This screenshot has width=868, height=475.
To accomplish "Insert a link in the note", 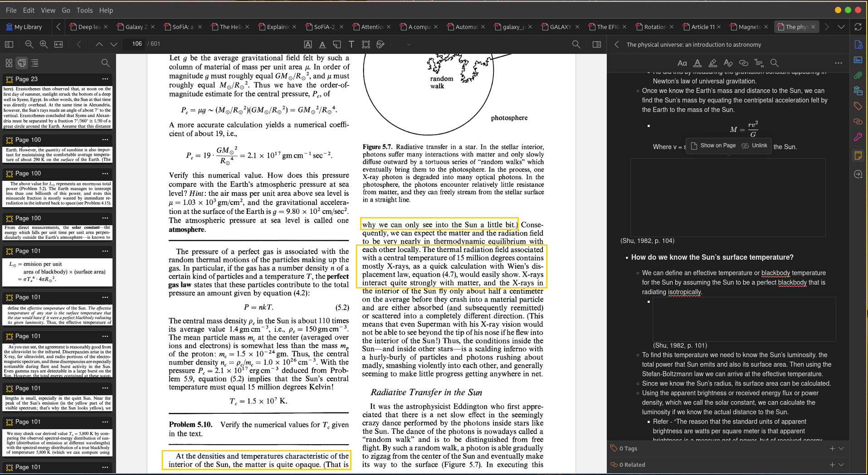I will tap(744, 63).
